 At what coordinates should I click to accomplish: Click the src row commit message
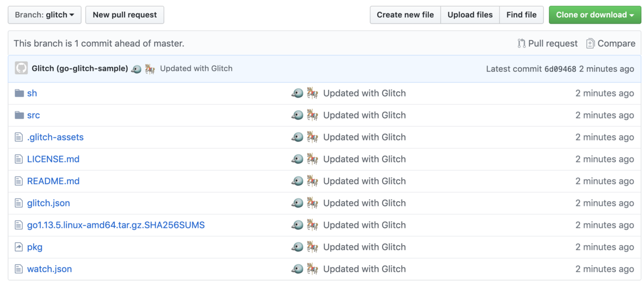(x=364, y=115)
